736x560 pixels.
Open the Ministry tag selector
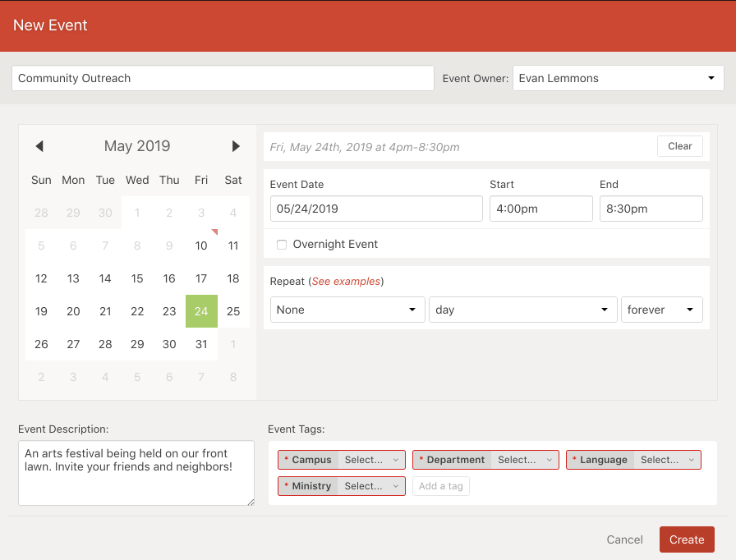[x=371, y=486]
